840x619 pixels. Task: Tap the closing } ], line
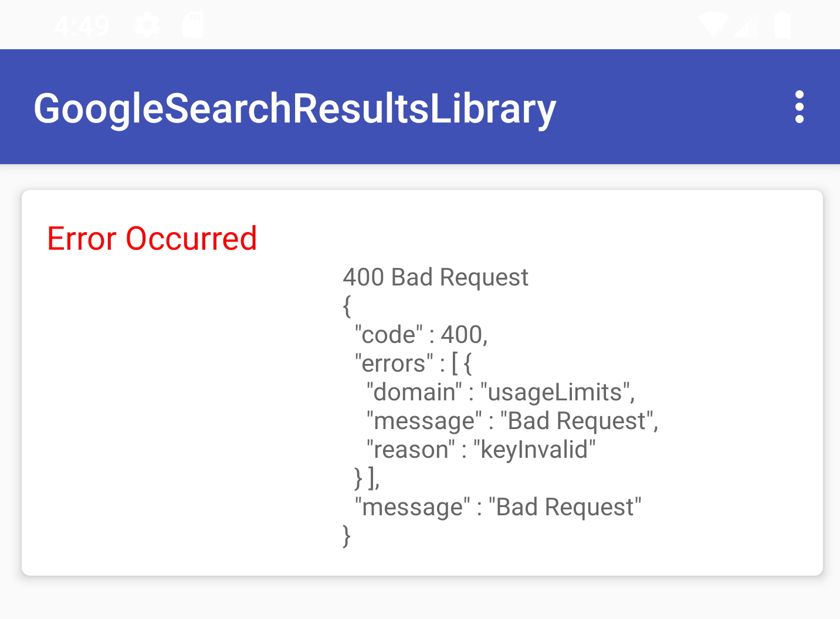(x=367, y=478)
